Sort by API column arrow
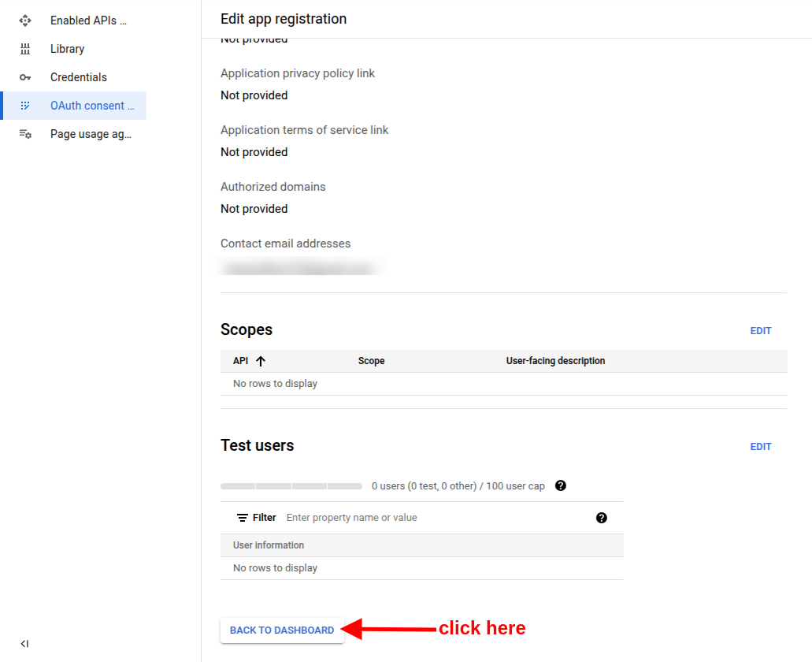 (x=261, y=361)
